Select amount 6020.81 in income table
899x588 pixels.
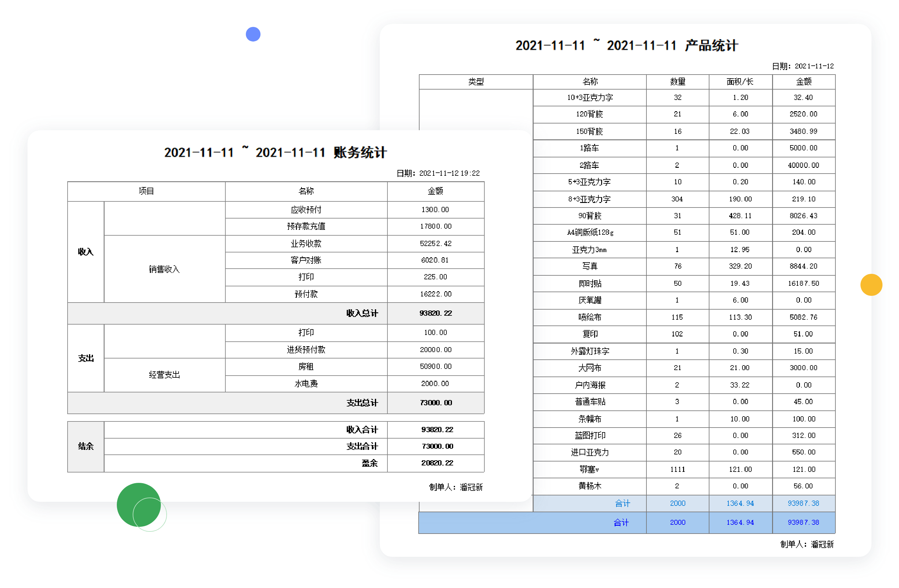click(x=435, y=260)
